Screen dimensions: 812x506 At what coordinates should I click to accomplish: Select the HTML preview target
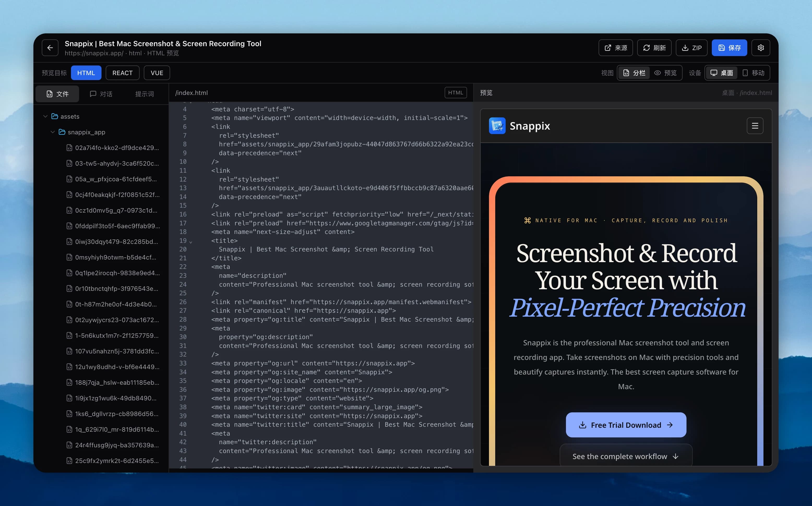86,73
